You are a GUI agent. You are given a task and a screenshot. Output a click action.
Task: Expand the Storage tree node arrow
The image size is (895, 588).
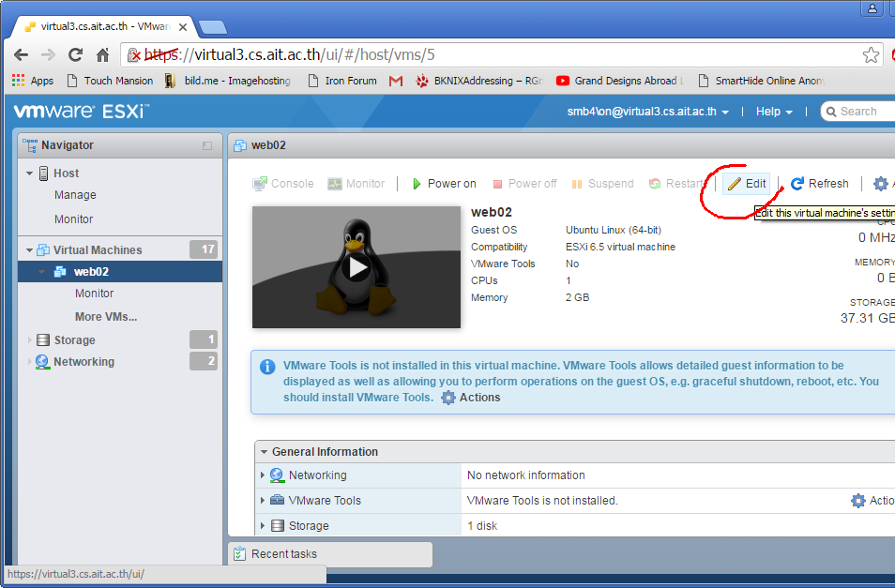[30, 340]
